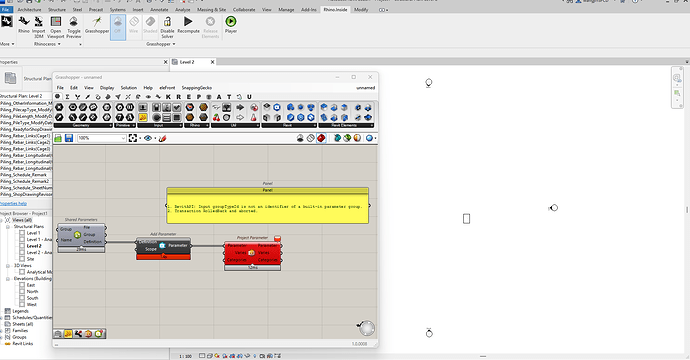Viewport: 690px width, 360px height.
Task: Open the Properties help link
Action: pos(13,203)
